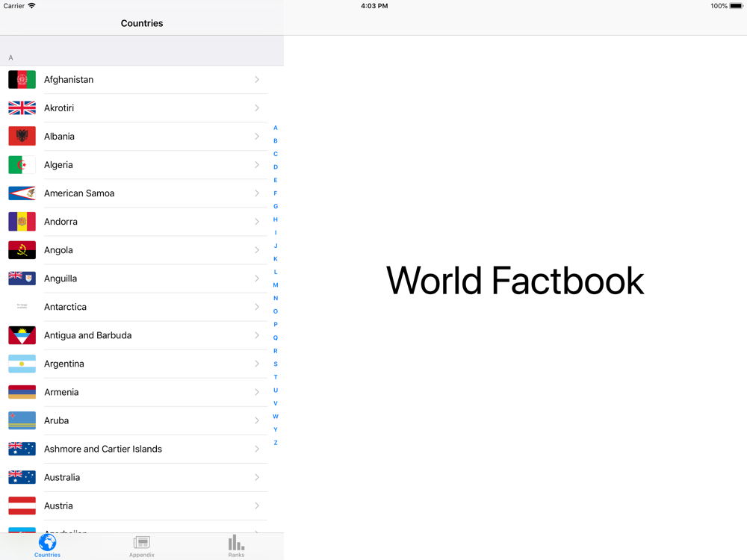
Task: Tap the Australia flag icon
Action: (x=22, y=477)
